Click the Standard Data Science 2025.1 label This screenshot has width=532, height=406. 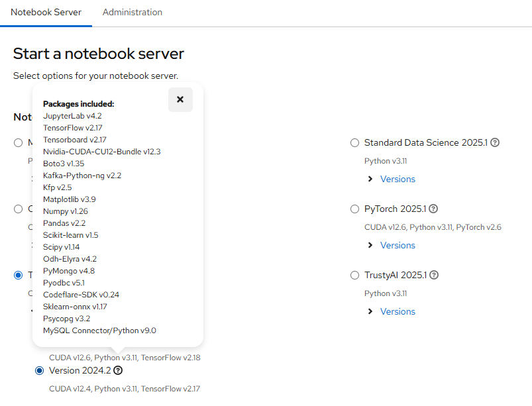click(426, 142)
